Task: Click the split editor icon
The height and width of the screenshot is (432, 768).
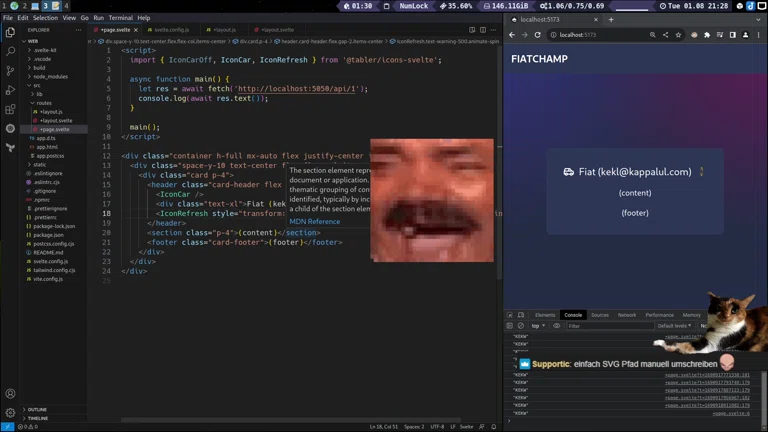Action: [x=482, y=30]
